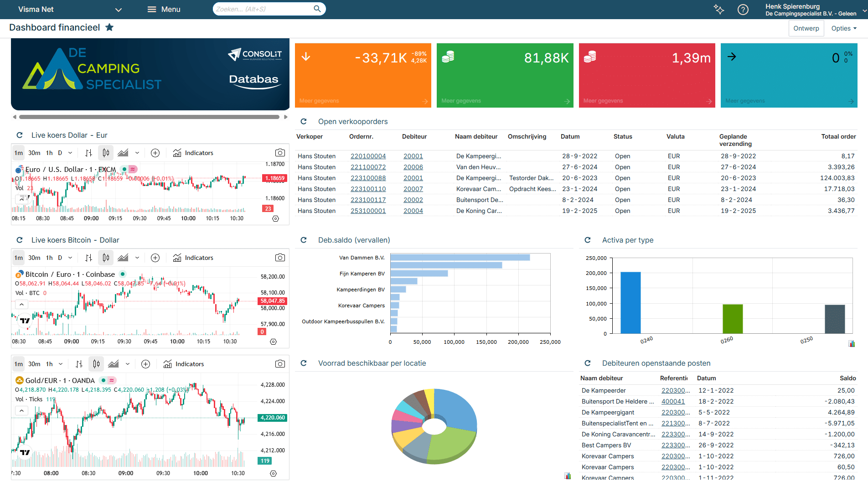Add a compare symbol on Gold/EUR chart
This screenshot has width=868, height=492.
(145, 364)
